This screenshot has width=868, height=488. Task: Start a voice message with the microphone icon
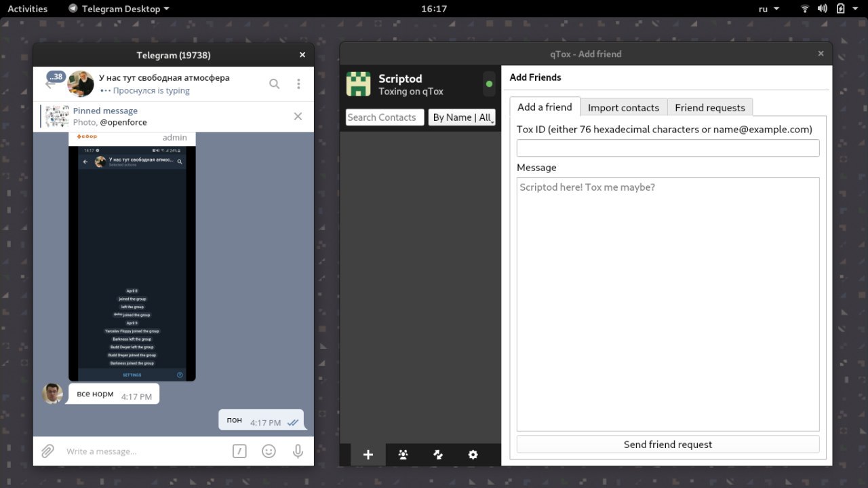(x=298, y=451)
